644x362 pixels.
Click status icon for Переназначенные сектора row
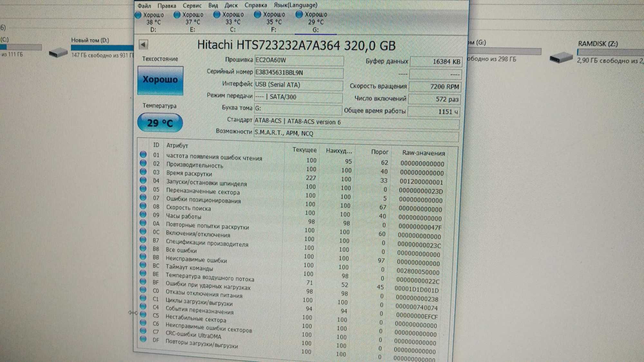coord(143,189)
